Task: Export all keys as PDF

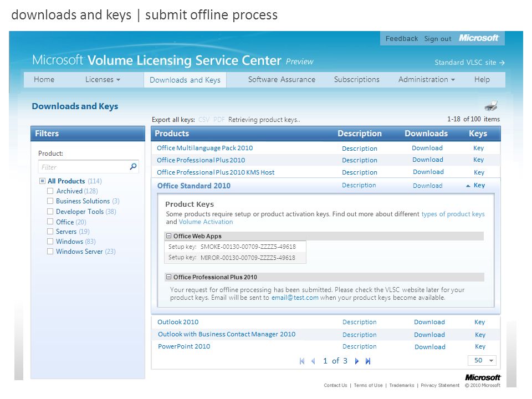Action: coord(219,120)
